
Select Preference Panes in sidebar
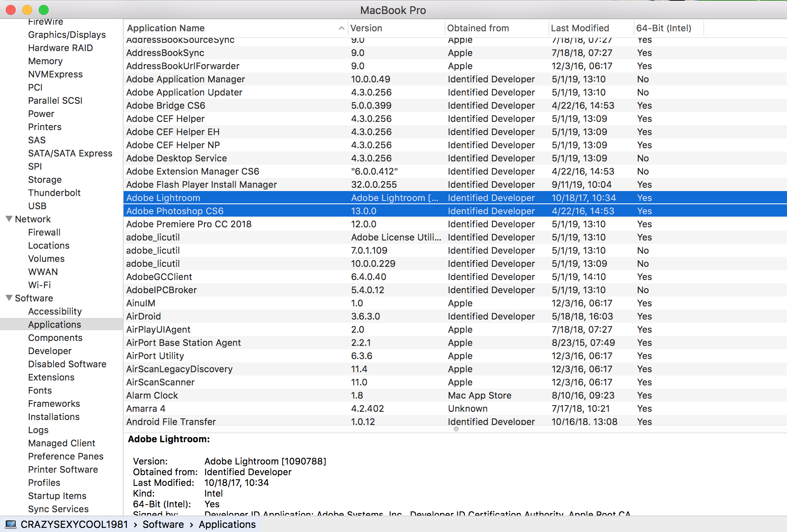click(x=66, y=456)
